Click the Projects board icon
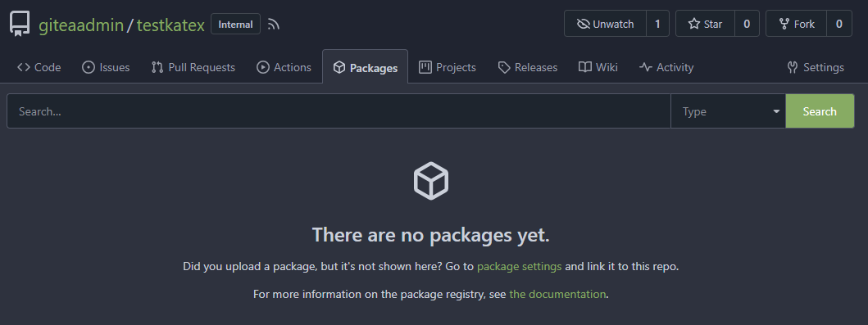 pyautogui.click(x=425, y=67)
